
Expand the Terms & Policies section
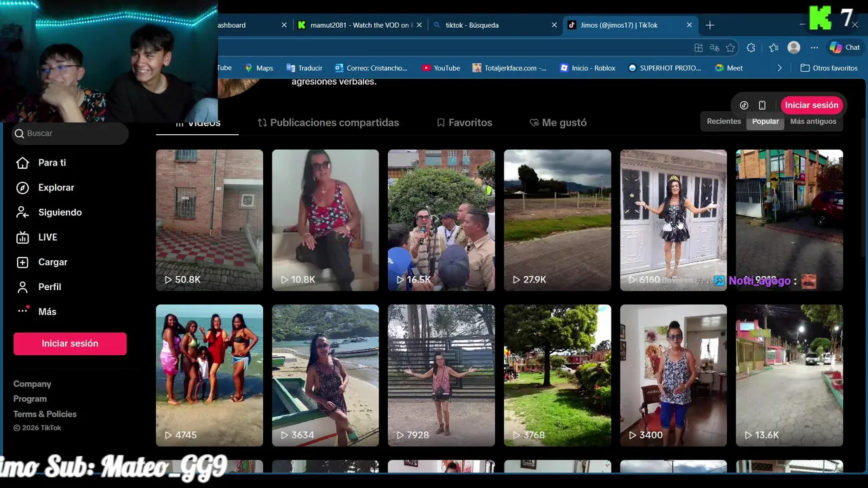pos(45,414)
